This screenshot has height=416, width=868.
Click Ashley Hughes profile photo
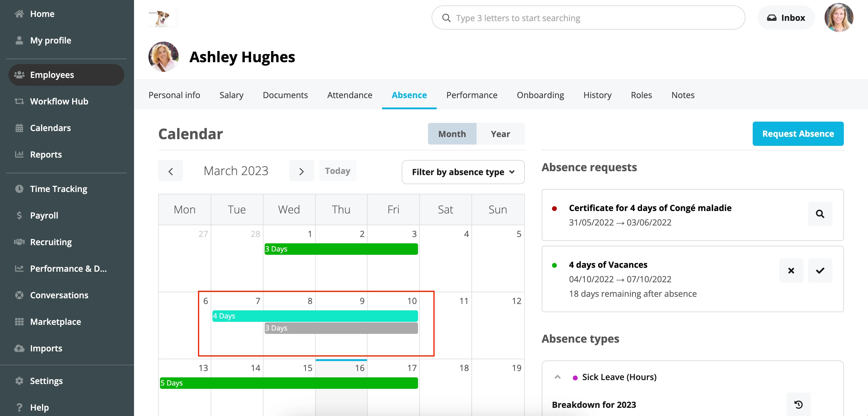[163, 57]
